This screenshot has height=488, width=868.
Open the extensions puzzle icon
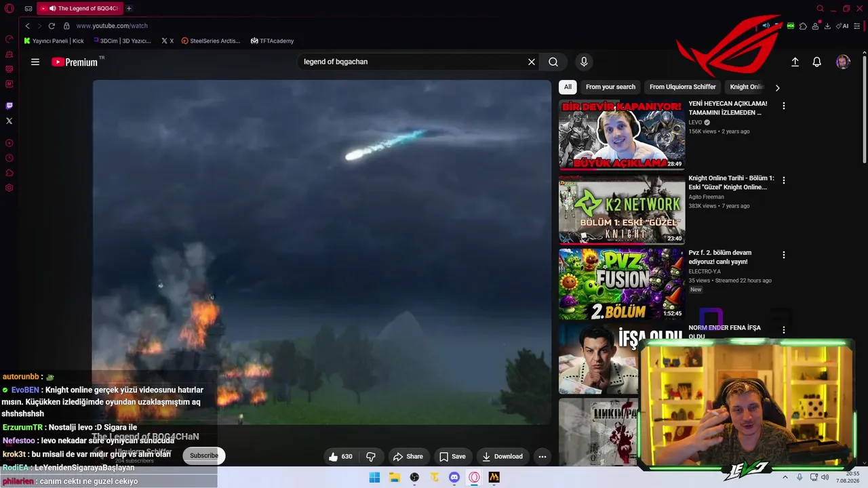[x=803, y=26]
